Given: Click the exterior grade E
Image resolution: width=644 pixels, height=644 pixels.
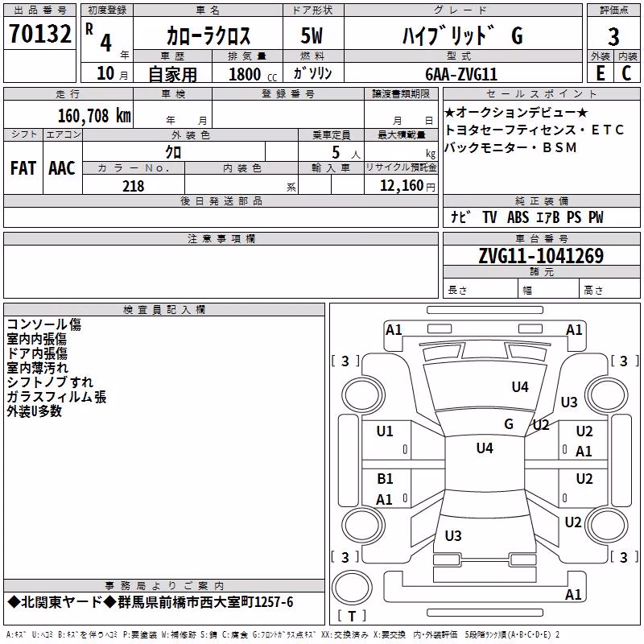Looking at the screenshot, I should coord(600,73).
